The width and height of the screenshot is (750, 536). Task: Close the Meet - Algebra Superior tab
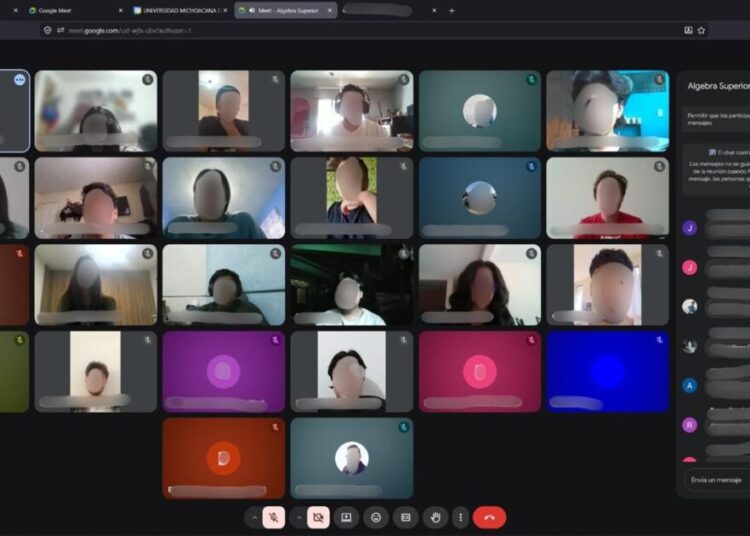click(330, 11)
